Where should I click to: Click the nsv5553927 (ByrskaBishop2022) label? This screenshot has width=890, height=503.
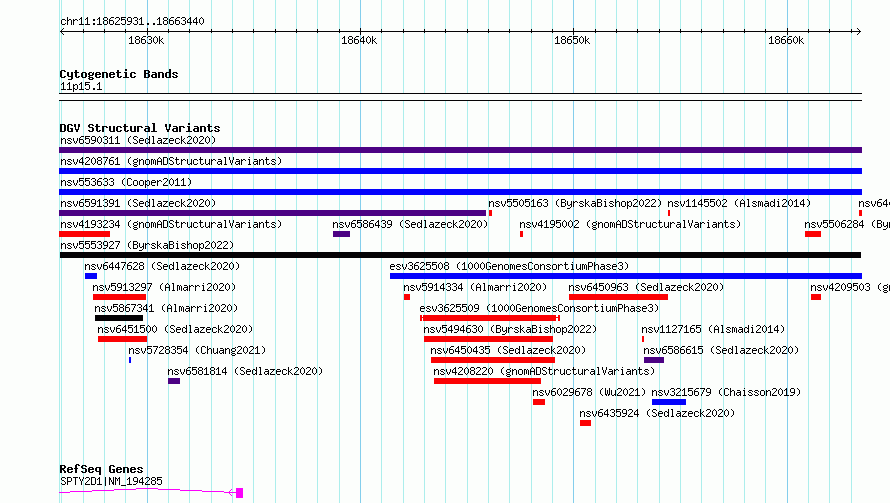(x=147, y=245)
